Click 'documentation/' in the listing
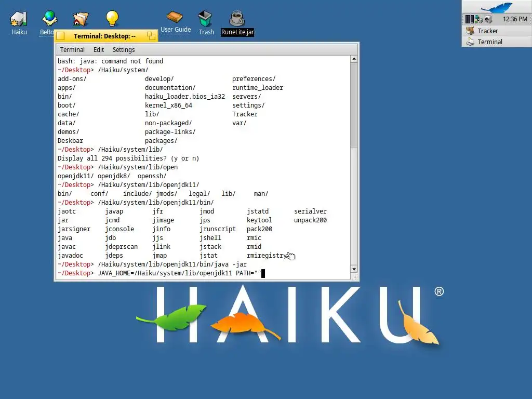Viewport: 532px width, 399px height. point(170,87)
